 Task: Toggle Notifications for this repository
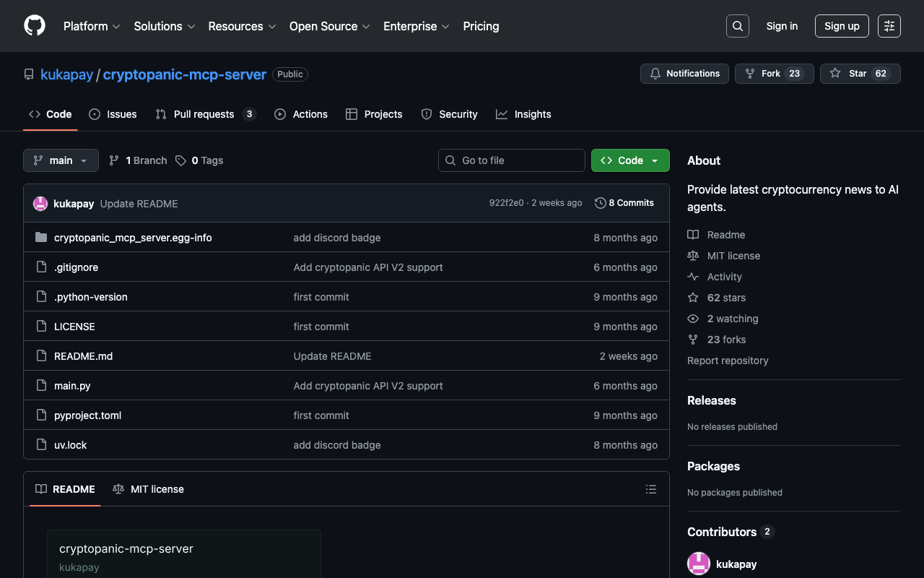(684, 74)
